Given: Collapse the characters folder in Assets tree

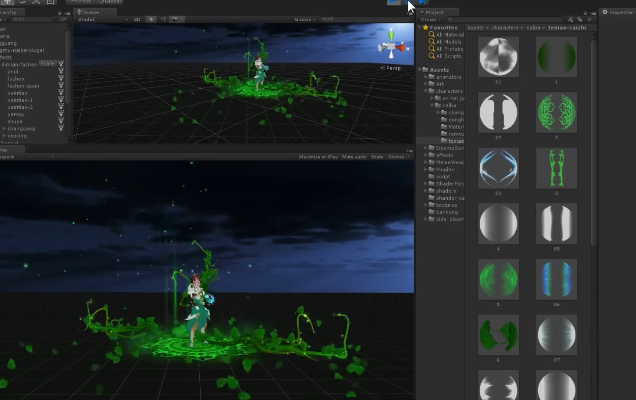Looking at the screenshot, I should (429, 89).
